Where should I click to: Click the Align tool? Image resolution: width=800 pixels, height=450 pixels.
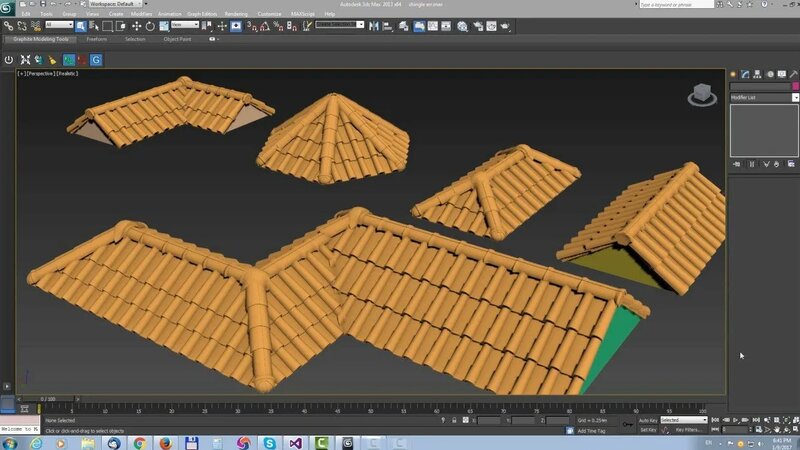pos(387,26)
